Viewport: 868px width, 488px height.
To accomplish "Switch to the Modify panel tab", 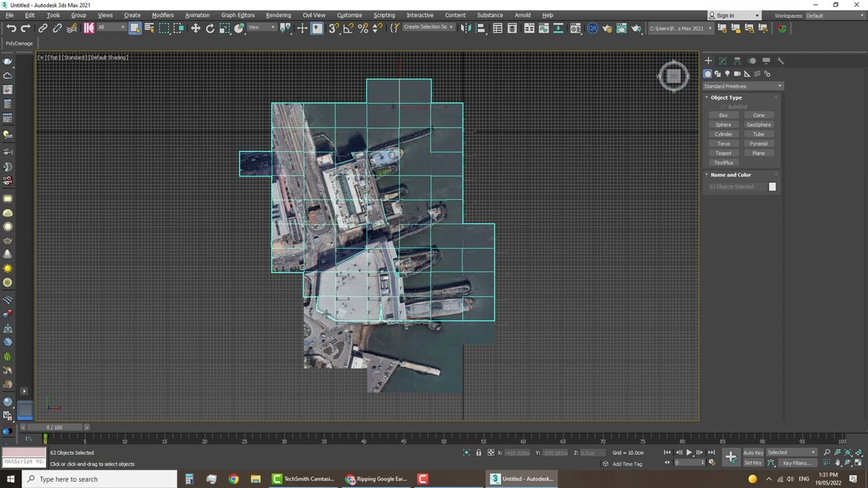I will (723, 61).
